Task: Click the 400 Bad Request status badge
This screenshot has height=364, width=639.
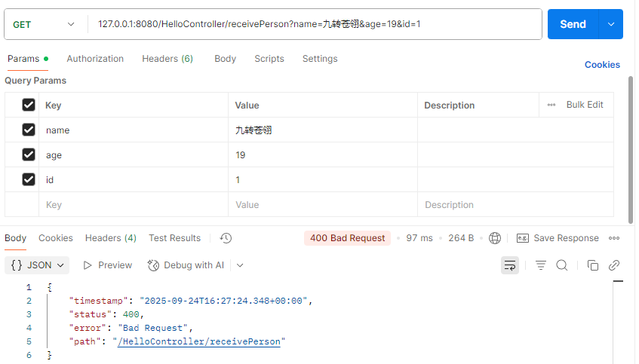Action: tap(347, 238)
